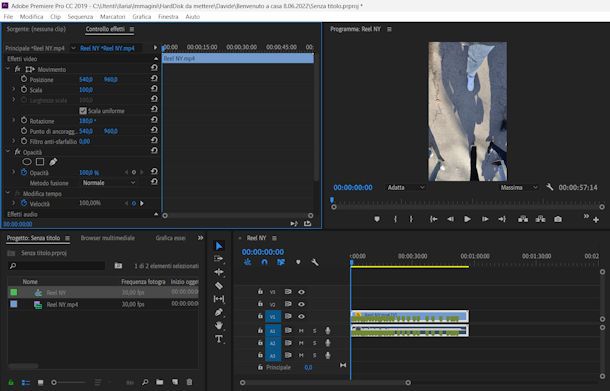Click Mark Out button
The width and height of the screenshot is (610, 391).
pyautogui.click(x=411, y=219)
